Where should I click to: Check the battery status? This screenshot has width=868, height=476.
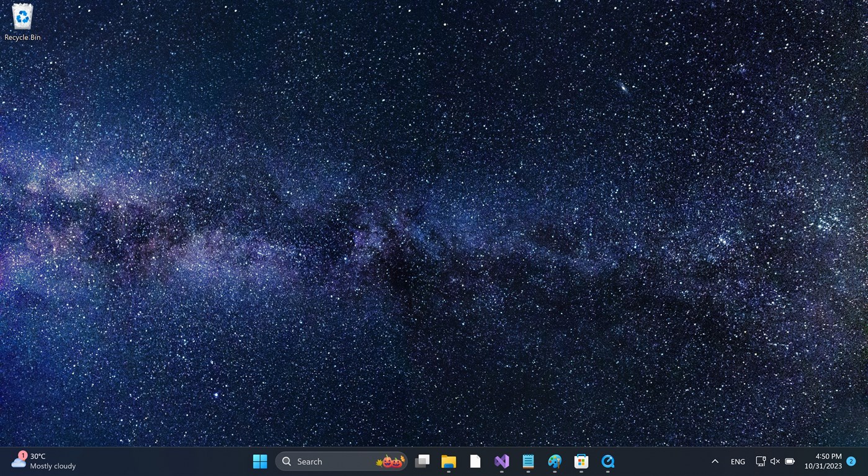[x=790, y=461]
